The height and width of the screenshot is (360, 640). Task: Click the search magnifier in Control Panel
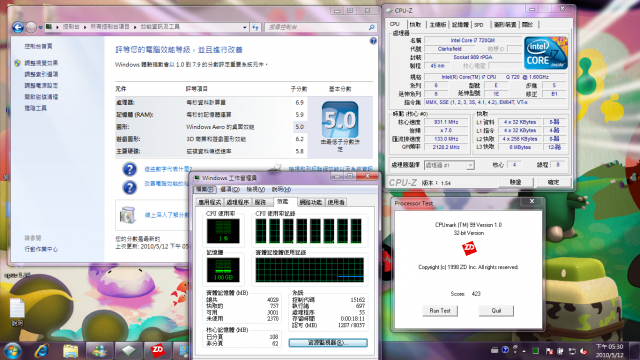pos(371,27)
